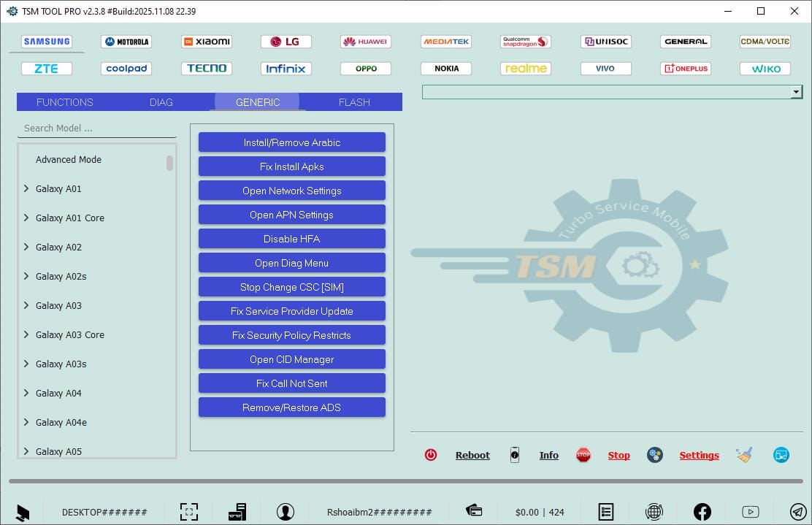Click the wallet icon beside the balance
The height and width of the screenshot is (525, 812).
coord(473,511)
